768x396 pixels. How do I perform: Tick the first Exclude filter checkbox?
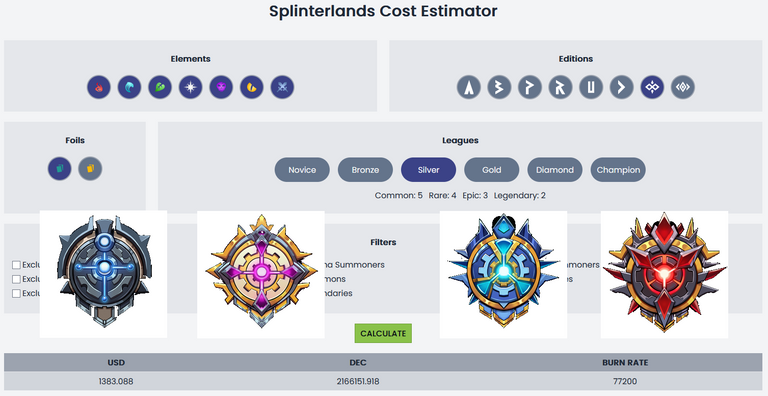coord(16,265)
